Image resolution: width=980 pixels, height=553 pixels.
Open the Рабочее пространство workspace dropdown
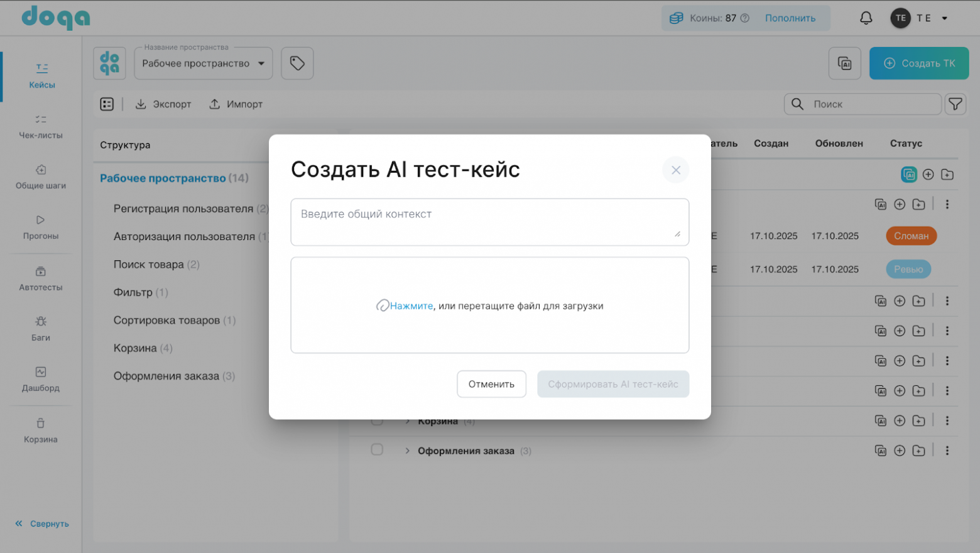click(x=204, y=63)
